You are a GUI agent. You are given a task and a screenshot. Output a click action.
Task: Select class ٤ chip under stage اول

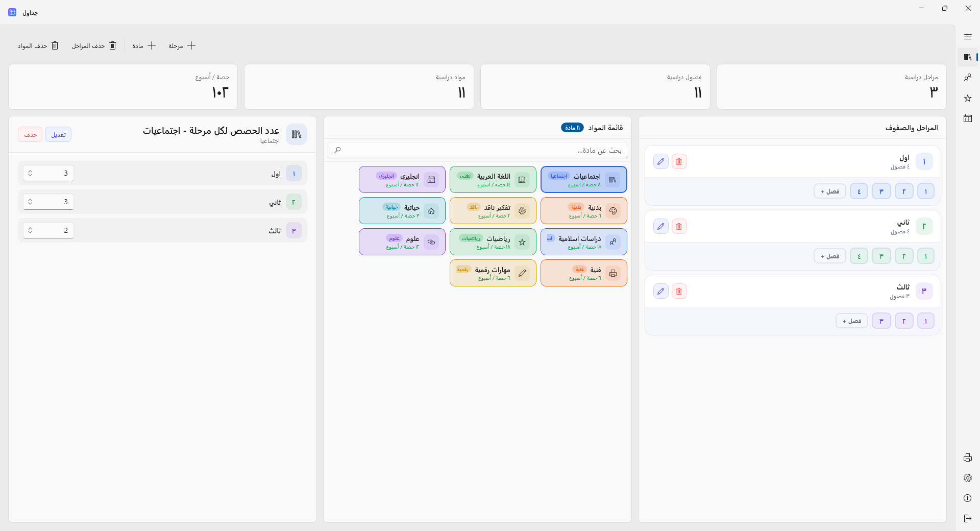859,191
